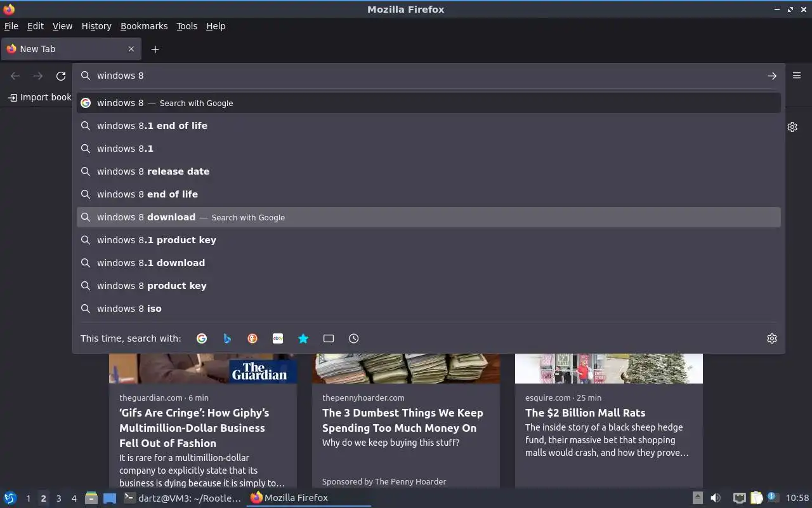Open the volume control tray icon

(x=716, y=498)
